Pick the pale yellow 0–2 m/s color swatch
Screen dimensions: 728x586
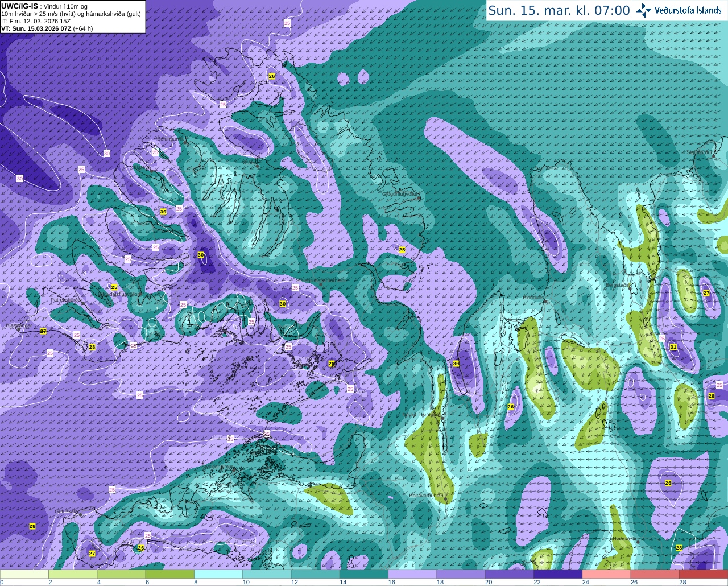(x=24, y=574)
